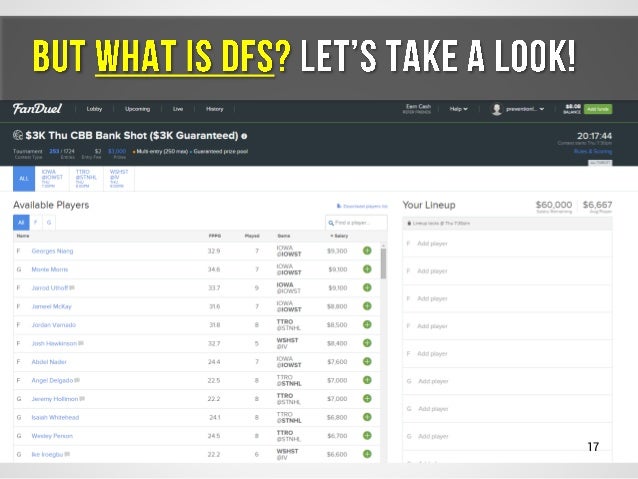Open Isaiah Whitehead player profile
This screenshot has width=638, height=479.
[55, 417]
